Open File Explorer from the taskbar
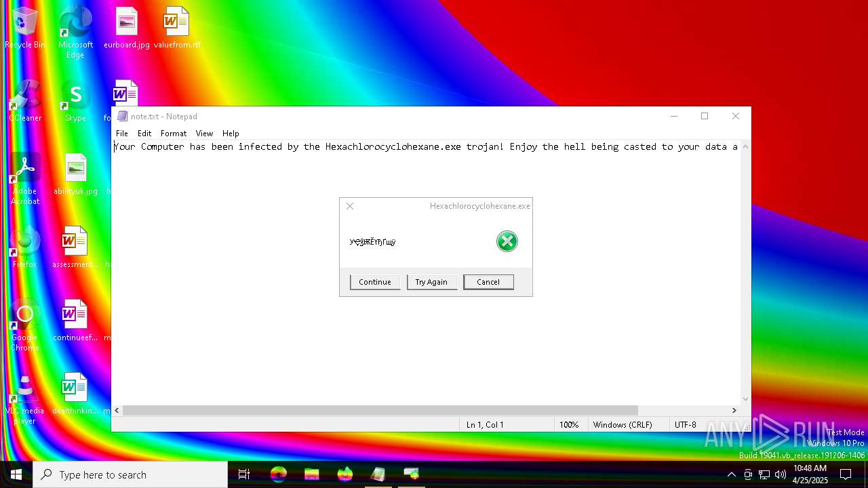Viewport: 868px width, 488px height. tap(311, 474)
